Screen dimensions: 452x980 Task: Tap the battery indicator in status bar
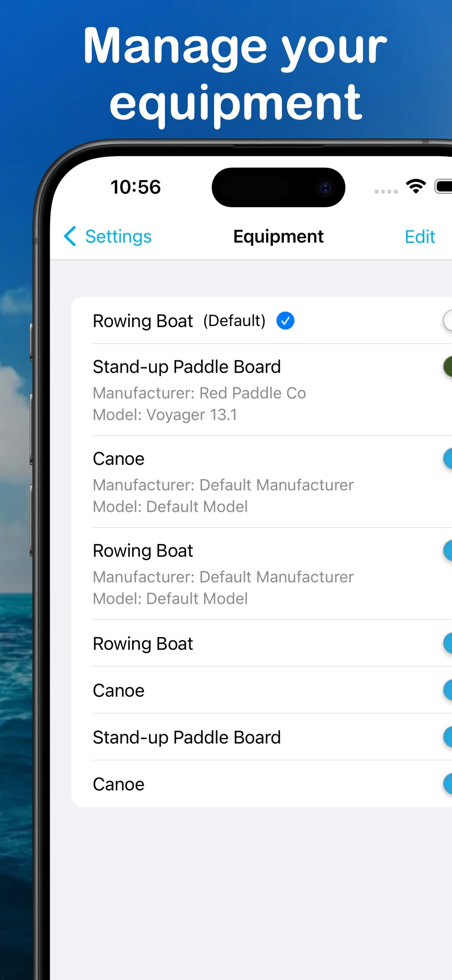[444, 186]
